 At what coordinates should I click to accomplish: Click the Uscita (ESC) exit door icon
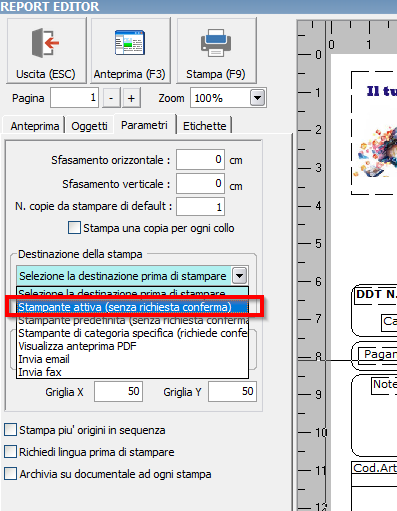(x=46, y=43)
